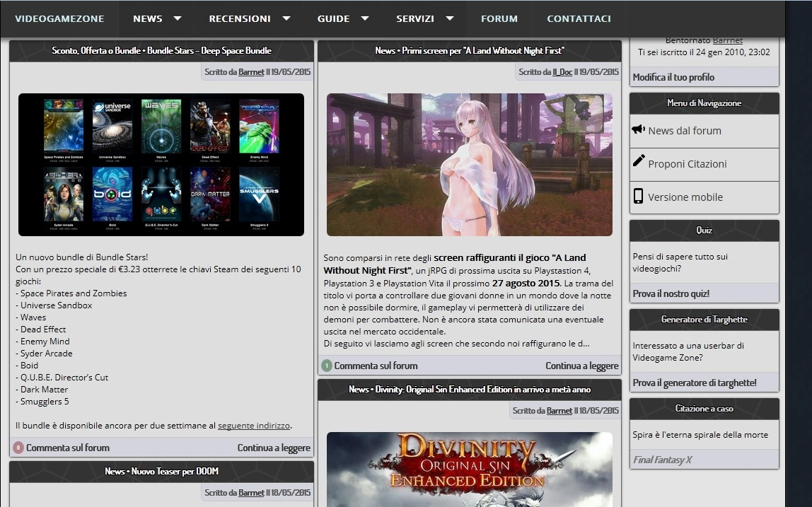812x507 pixels.
Task: Click the Divinity Original Sin banner image
Action: (470, 470)
